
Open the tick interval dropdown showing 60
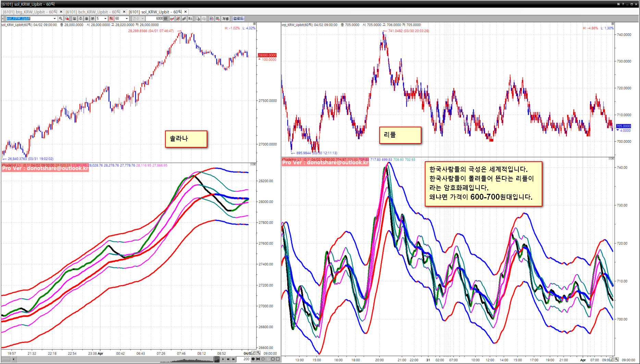click(x=127, y=18)
